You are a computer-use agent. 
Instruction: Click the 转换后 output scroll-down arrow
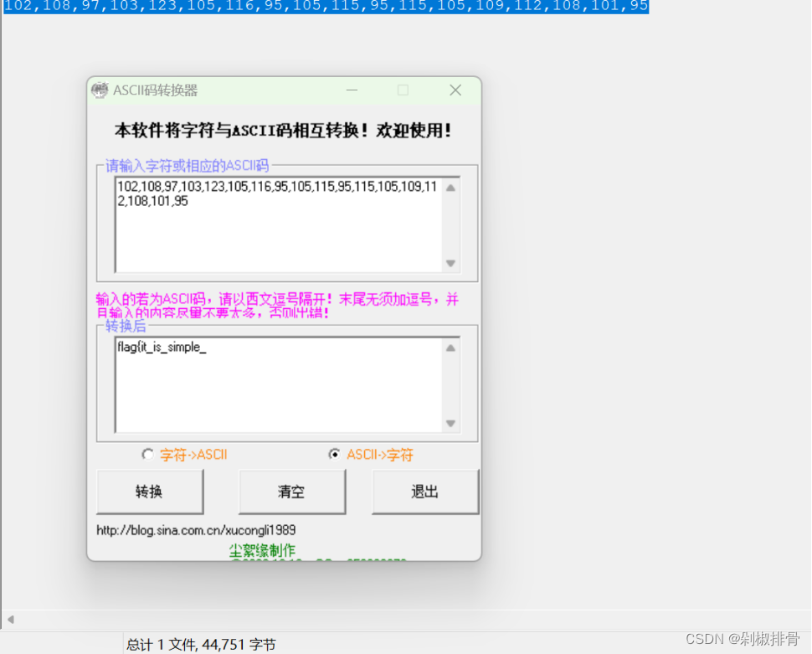click(450, 423)
